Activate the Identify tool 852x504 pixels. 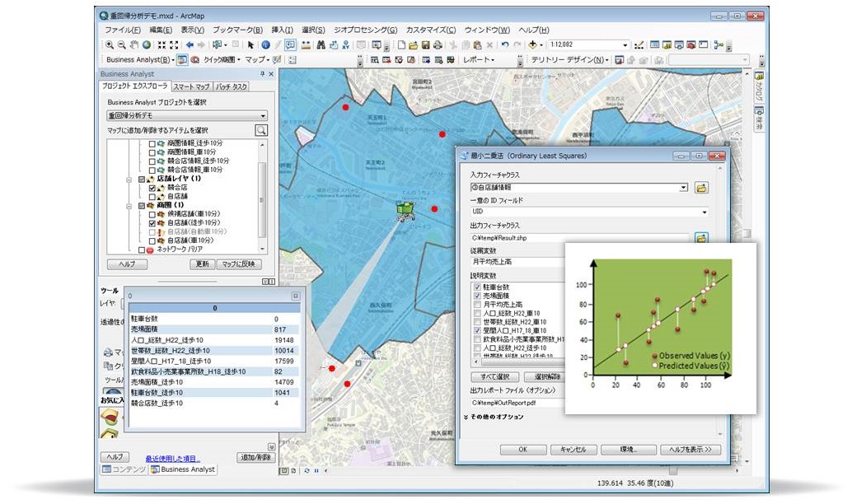[x=265, y=45]
